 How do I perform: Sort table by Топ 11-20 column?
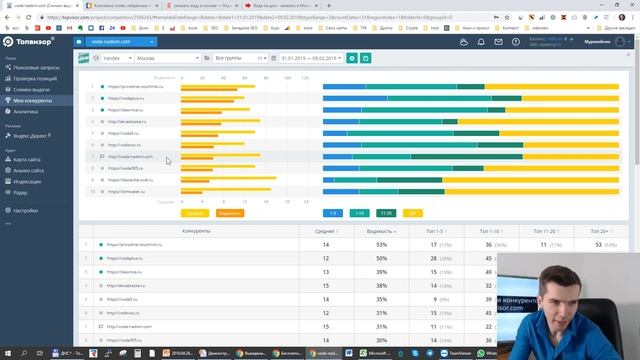546,231
